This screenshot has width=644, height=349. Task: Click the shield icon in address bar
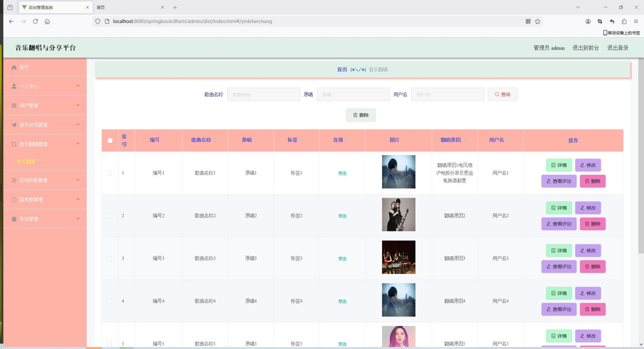click(x=98, y=21)
